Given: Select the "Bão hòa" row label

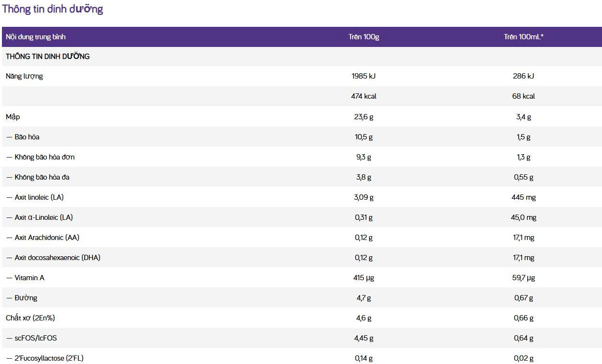Looking at the screenshot, I should [x=27, y=137].
